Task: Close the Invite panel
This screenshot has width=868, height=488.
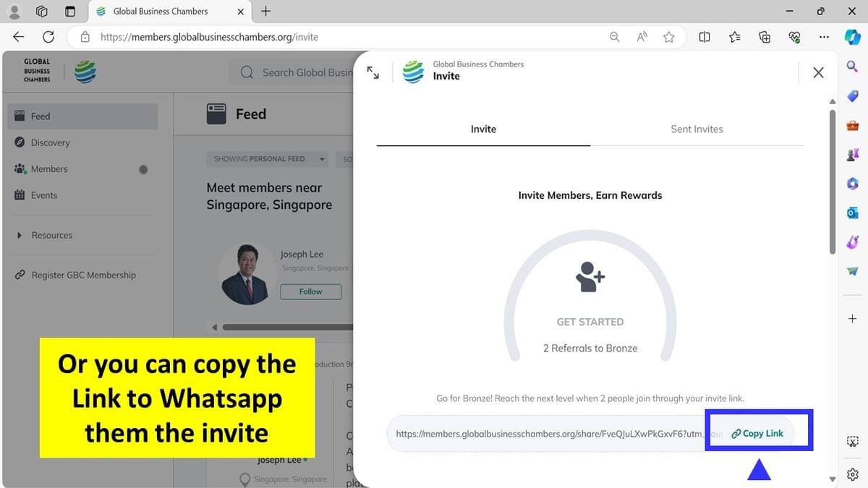Action: [x=818, y=72]
